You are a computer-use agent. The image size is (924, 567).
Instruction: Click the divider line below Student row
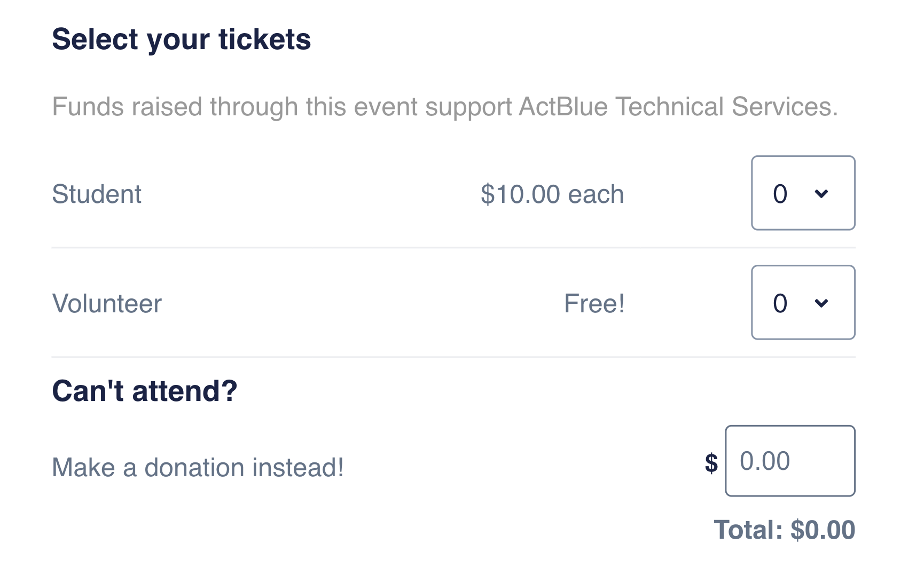click(x=453, y=248)
